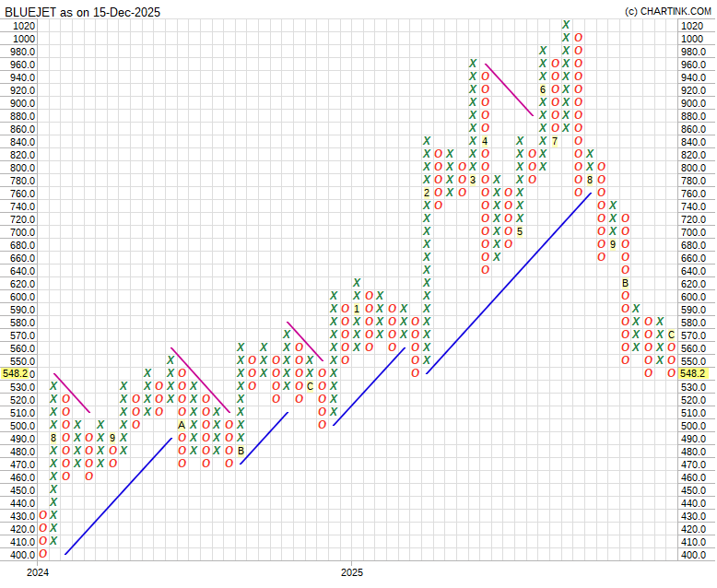The width and height of the screenshot is (717, 588).
Task: Click the month marker labeled 2
Action: tap(427, 193)
